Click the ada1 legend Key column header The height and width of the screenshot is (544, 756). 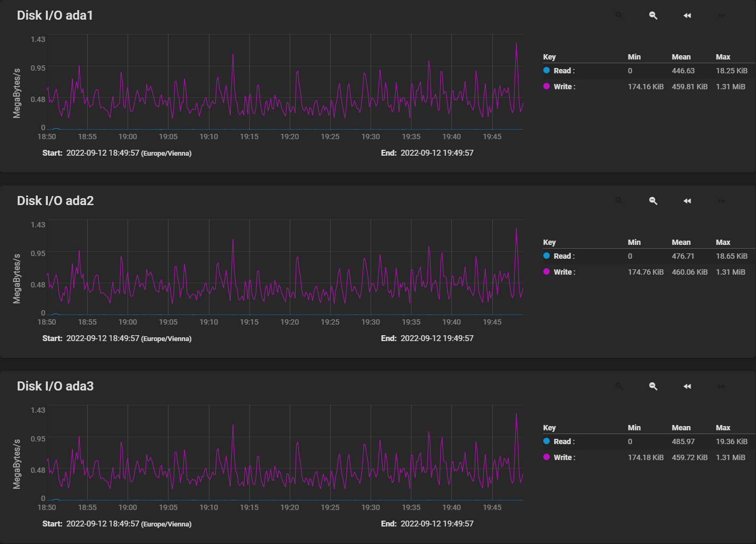click(549, 57)
